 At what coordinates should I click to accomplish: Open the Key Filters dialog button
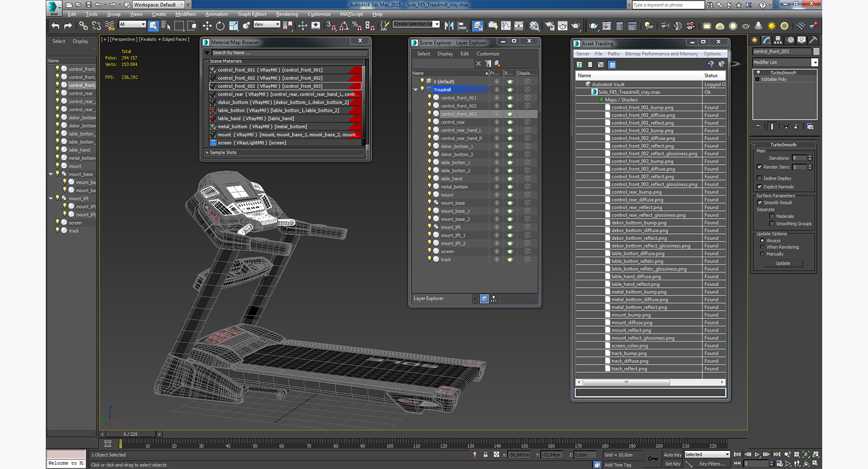712,464
